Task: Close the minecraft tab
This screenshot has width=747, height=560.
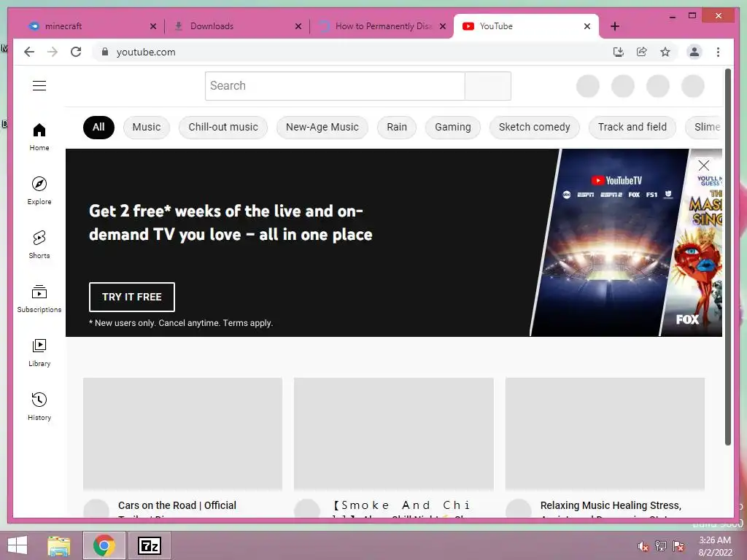Action: (153, 26)
